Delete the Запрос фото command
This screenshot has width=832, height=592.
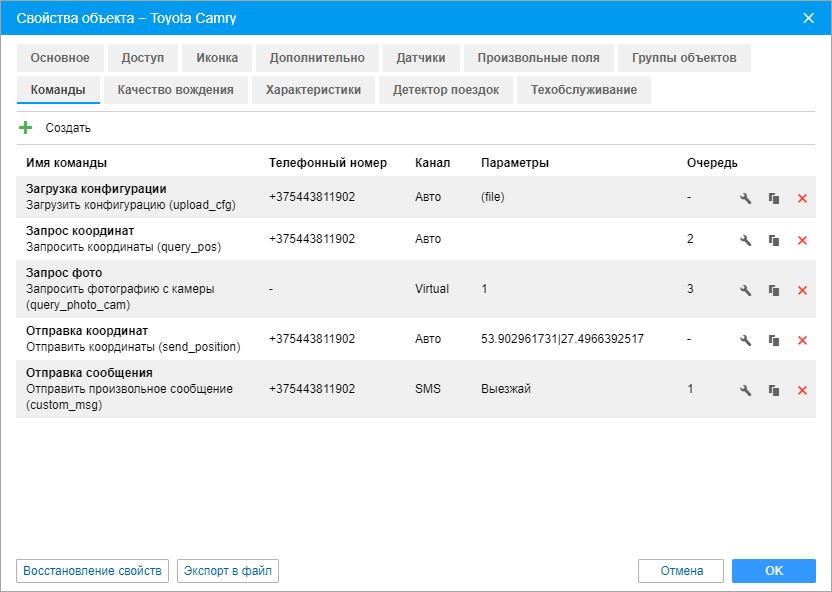tap(802, 290)
